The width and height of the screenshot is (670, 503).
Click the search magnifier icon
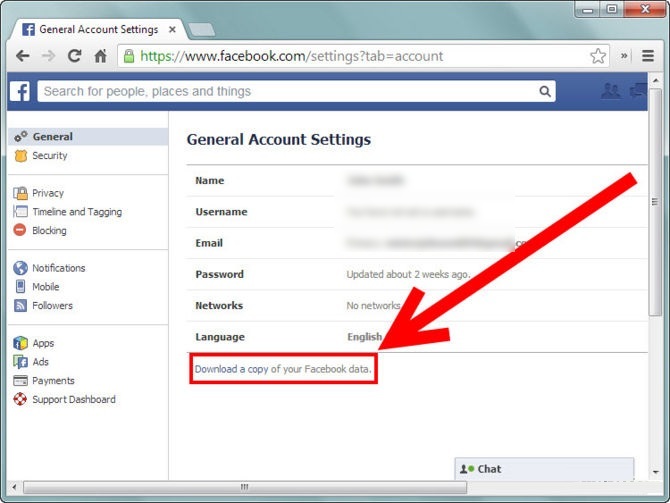[545, 91]
